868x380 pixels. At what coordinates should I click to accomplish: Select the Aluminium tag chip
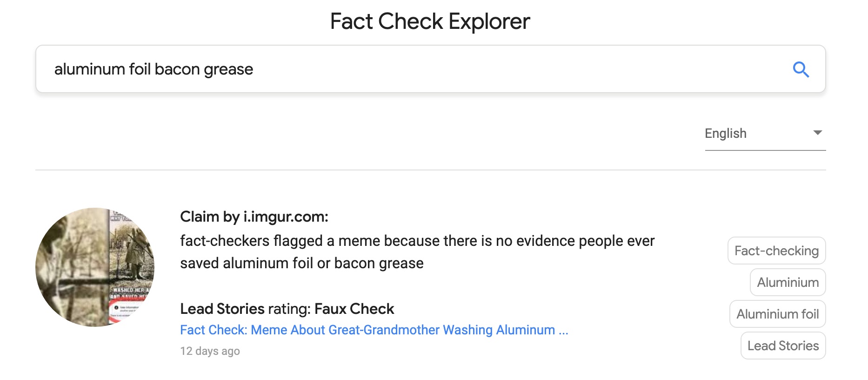coord(788,282)
